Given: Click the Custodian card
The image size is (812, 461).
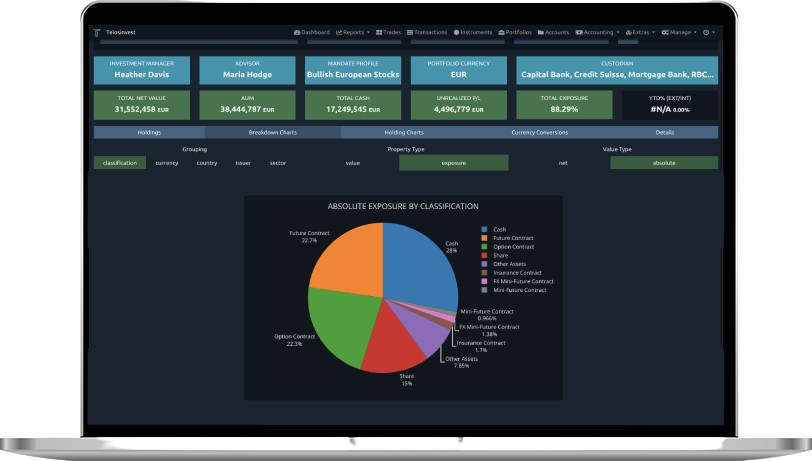Looking at the screenshot, I should pyautogui.click(x=617, y=70).
